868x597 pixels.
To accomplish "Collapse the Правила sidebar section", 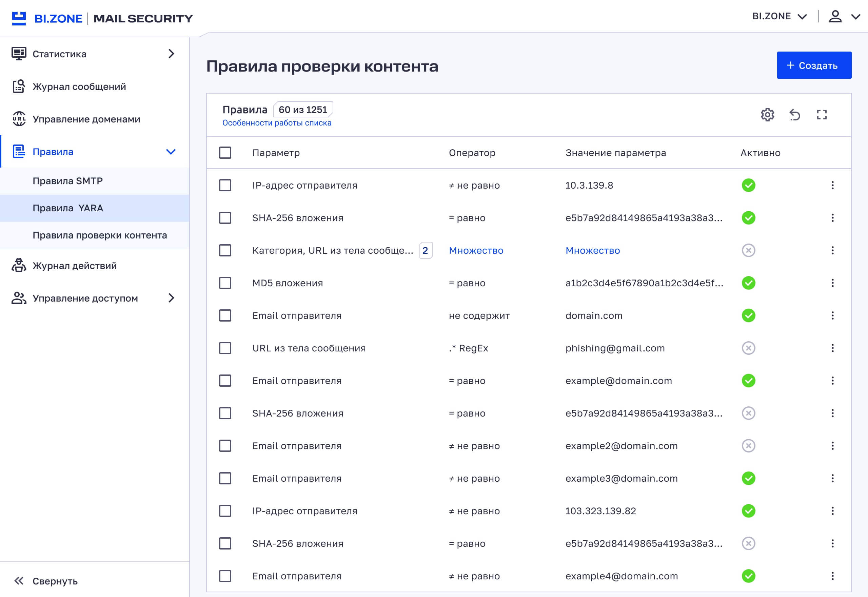I will (172, 152).
